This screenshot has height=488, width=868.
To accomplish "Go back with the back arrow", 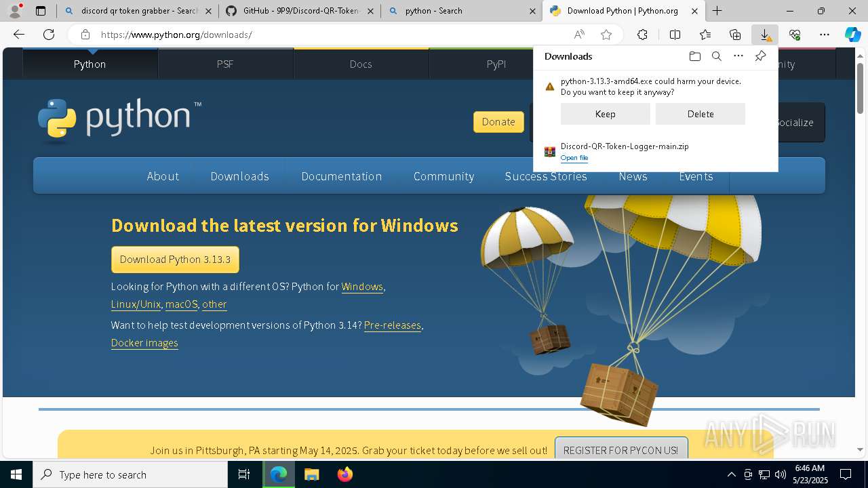I will 19,35.
